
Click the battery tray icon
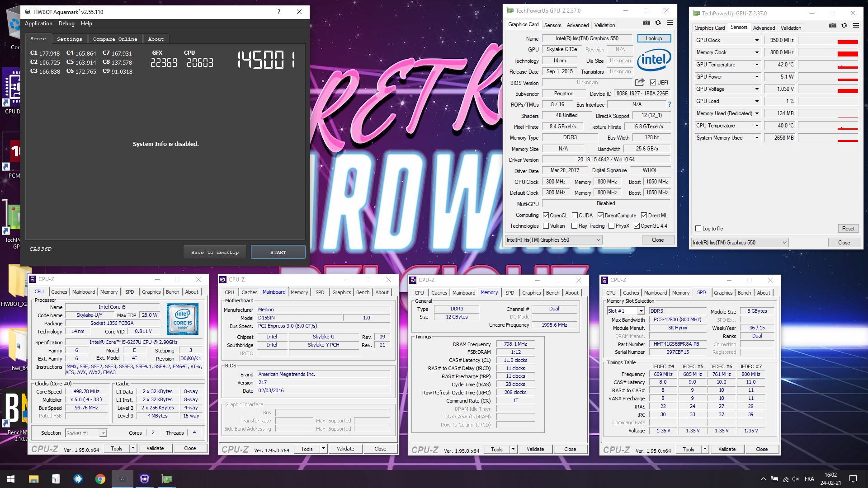tap(774, 479)
